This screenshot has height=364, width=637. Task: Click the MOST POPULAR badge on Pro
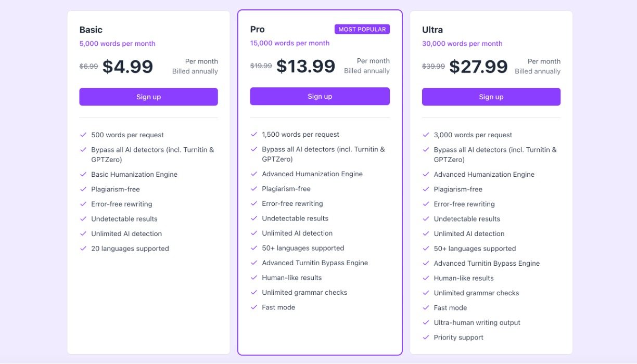click(x=362, y=29)
